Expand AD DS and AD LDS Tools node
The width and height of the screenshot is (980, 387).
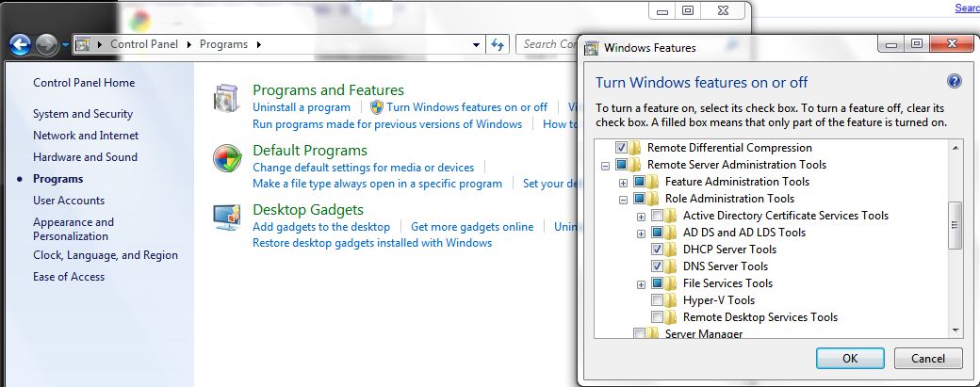641,234
